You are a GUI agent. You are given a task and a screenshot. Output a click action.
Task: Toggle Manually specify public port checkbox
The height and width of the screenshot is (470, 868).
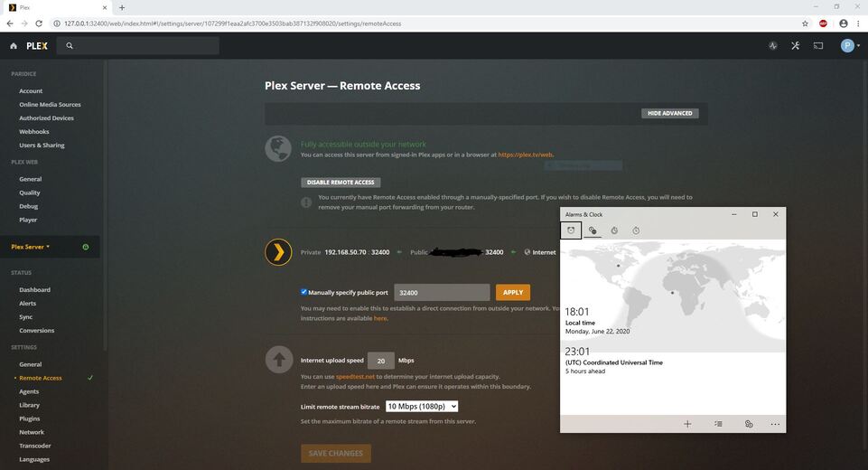[303, 292]
